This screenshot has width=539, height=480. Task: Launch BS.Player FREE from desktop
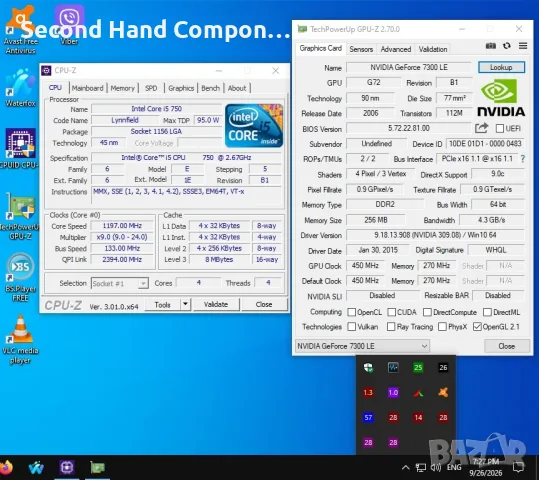(x=20, y=277)
